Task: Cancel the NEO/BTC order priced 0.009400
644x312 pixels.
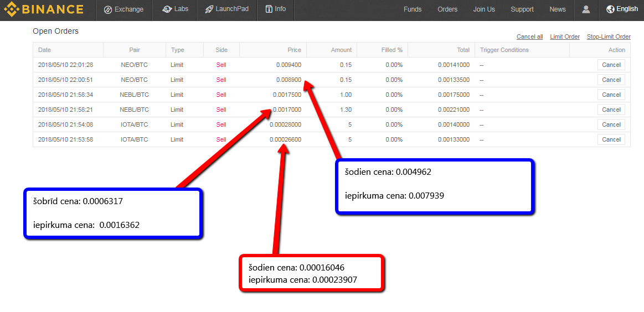Action: tap(611, 65)
